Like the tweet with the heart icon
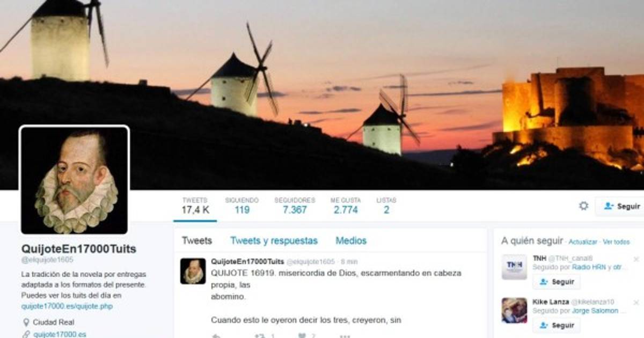 click(302, 336)
